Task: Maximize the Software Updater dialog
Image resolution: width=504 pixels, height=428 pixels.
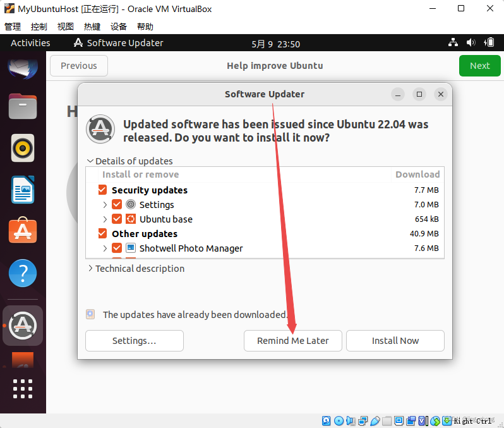Action: point(419,94)
